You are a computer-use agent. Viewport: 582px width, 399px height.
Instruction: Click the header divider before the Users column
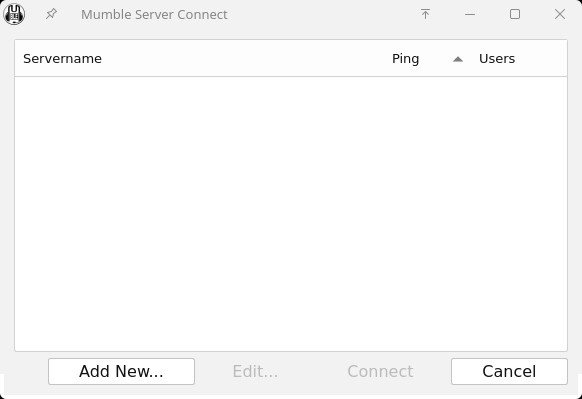[x=470, y=59]
